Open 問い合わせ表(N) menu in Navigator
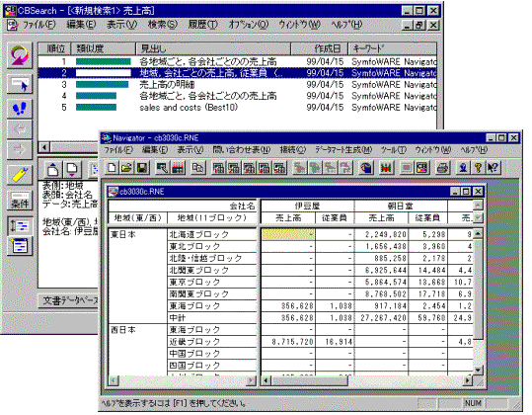The width and height of the screenshot is (532, 415). [x=242, y=150]
